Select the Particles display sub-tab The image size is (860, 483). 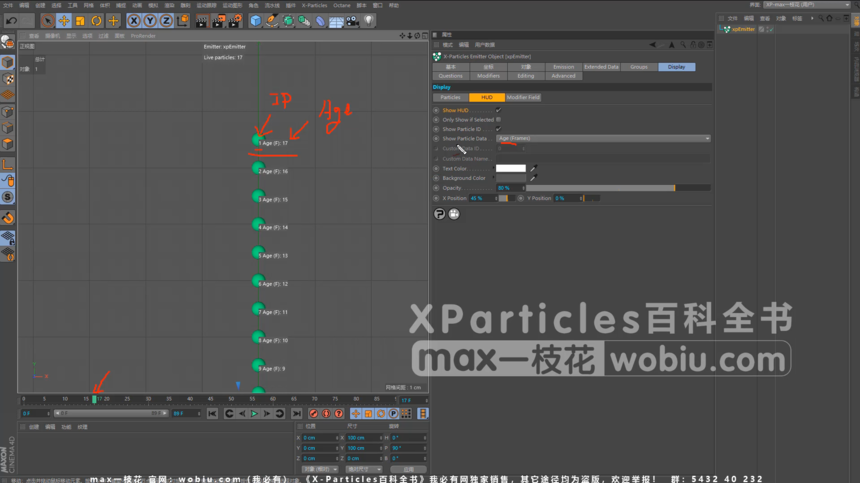pyautogui.click(x=450, y=97)
